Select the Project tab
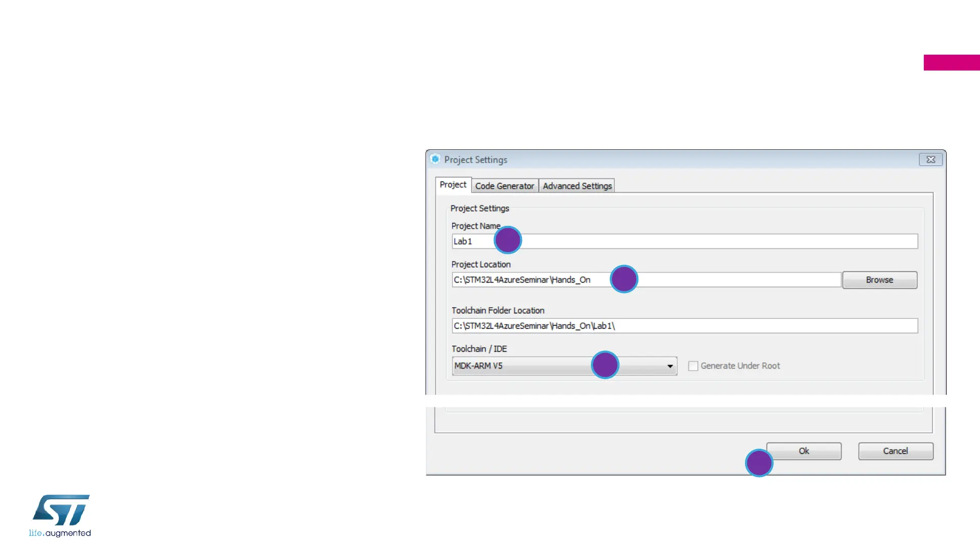Viewport: 980px width, 552px height. pos(453,185)
